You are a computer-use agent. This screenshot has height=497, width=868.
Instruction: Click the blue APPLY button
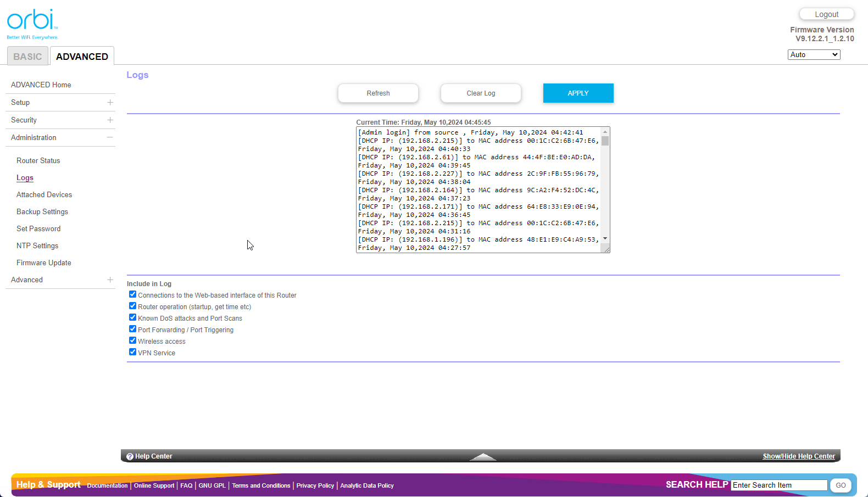click(578, 93)
